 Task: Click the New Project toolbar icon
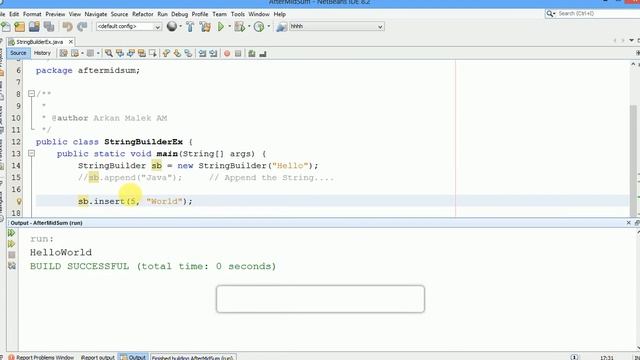tap(20, 27)
